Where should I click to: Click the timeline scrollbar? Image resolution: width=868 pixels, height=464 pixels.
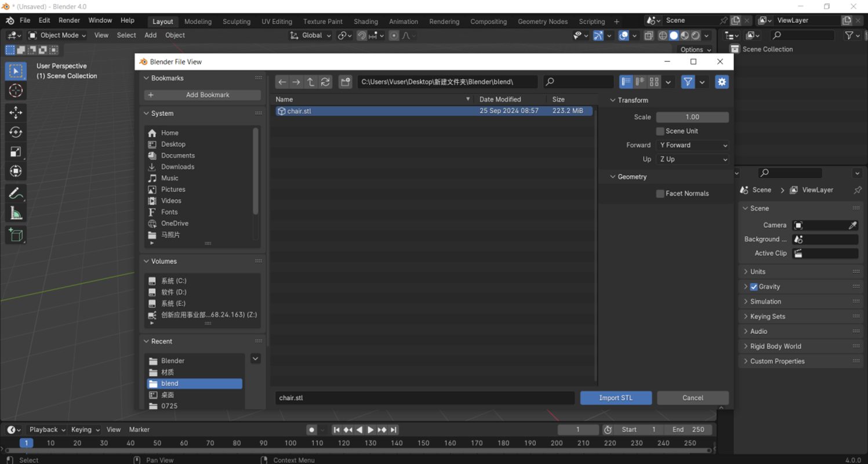pyautogui.click(x=358, y=450)
